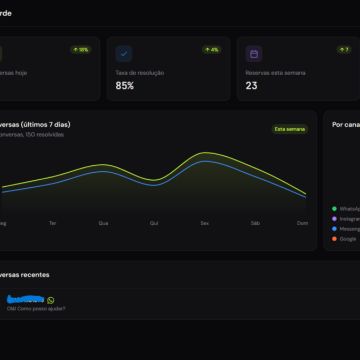Click the Qui label on the chart axis
The width and height of the screenshot is (360, 360).
pos(154,223)
